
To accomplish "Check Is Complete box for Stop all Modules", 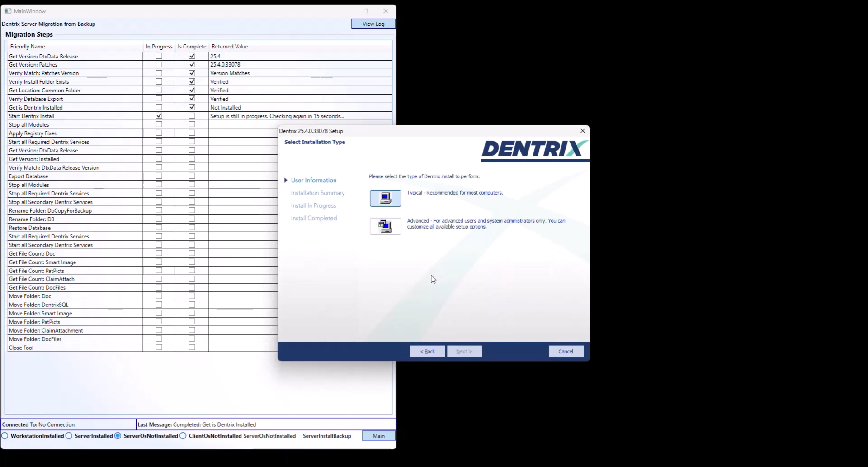I will click(x=192, y=124).
